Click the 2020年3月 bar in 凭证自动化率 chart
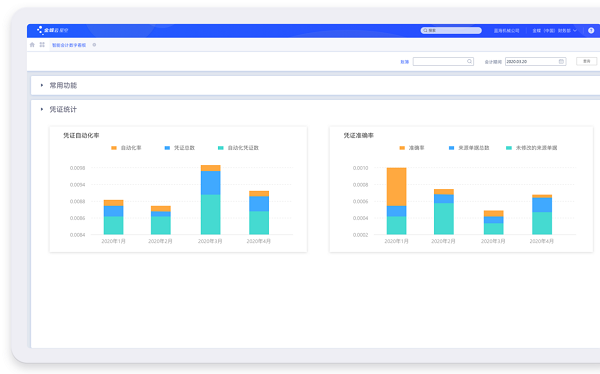Image resolution: width=600 pixels, height=374 pixels. point(210,200)
